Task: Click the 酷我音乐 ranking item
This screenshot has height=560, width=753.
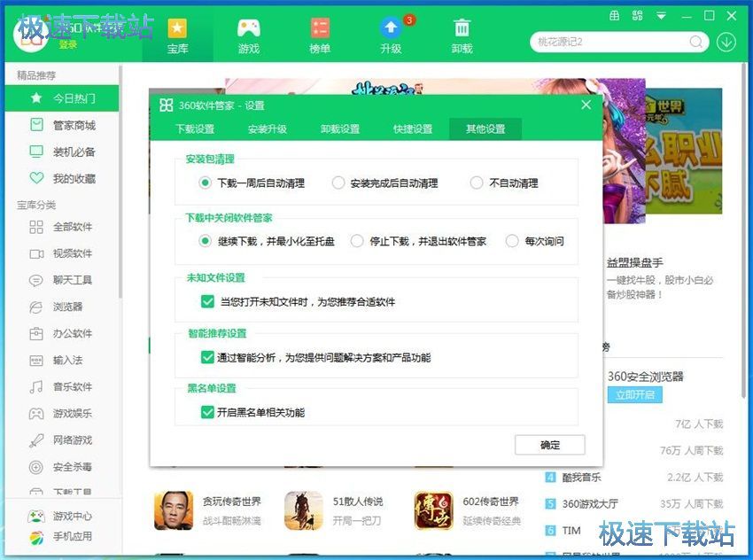Action: 581,478
